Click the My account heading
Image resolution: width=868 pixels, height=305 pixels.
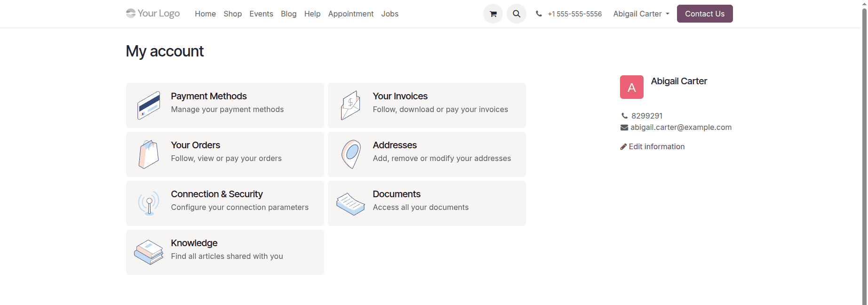[x=165, y=51]
